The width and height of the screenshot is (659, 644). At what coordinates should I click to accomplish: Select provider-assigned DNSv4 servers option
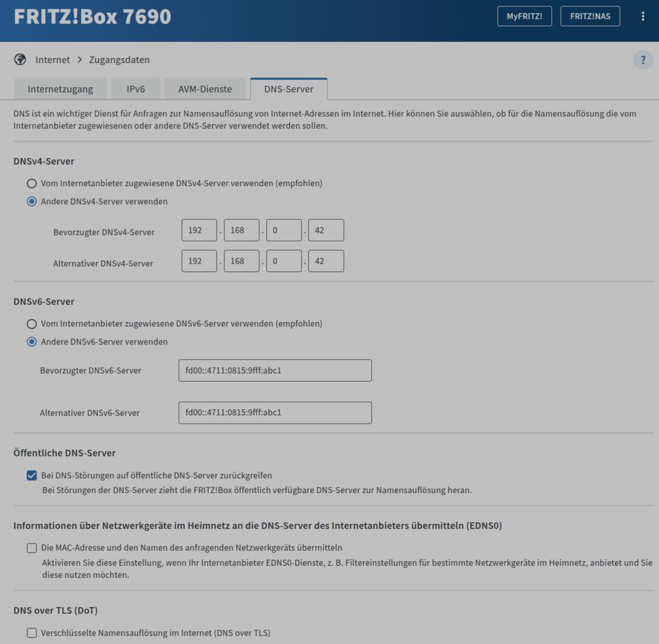click(32, 184)
